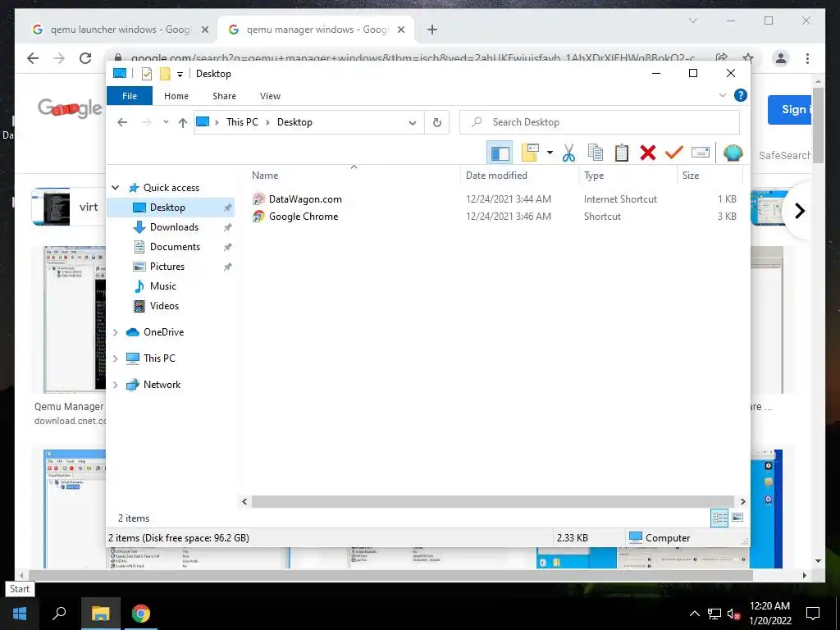Viewport: 840px width, 630px height.
Task: Expand the This PC tree node
Action: pos(115,358)
